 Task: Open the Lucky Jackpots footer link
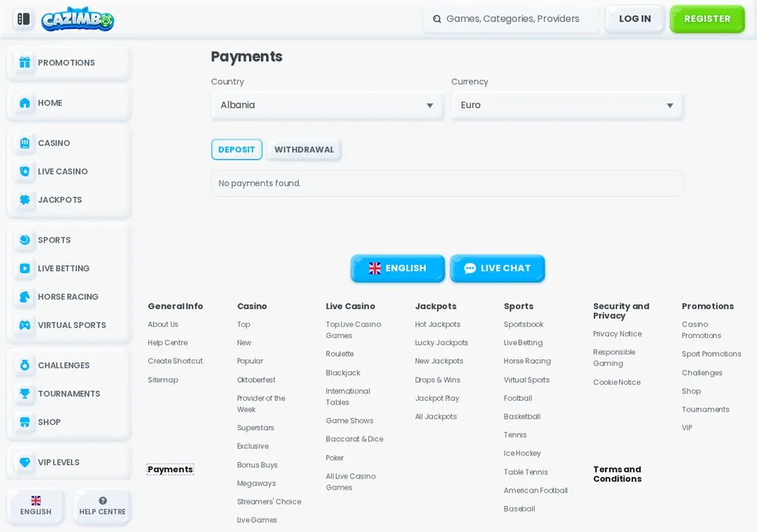point(442,343)
